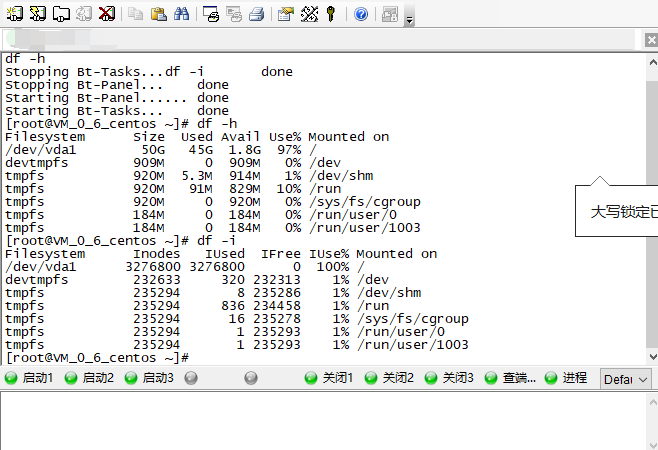Click the 关闭3 button
The width and height of the screenshot is (658, 450).
(x=449, y=378)
